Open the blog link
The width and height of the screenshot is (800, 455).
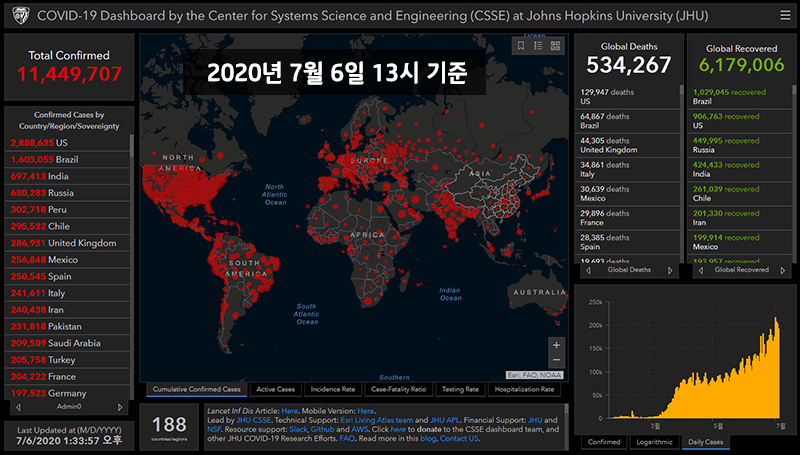point(428,439)
